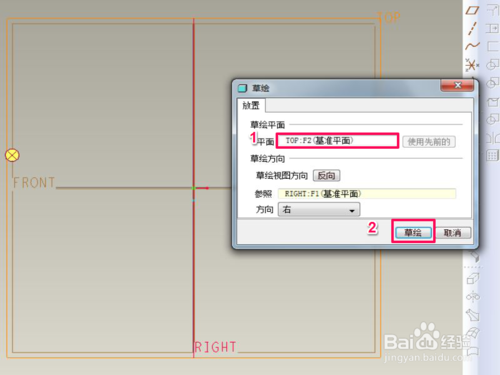Viewport: 500px width, 375px height.
Task: Click the 参照 field showing RIGHT:F1
Action: 367,194
